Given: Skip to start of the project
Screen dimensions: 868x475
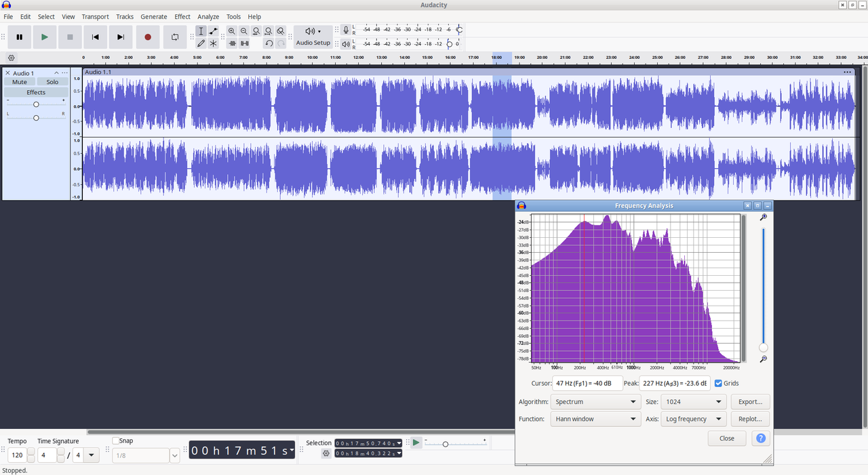Looking at the screenshot, I should click(96, 37).
